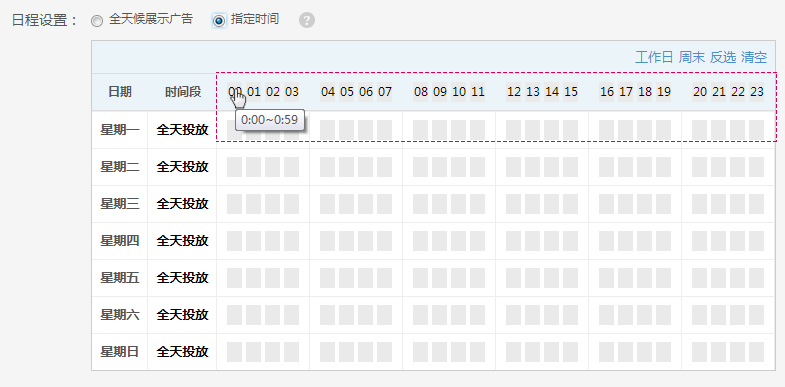Select hour column 08 header
The width and height of the screenshot is (785, 387).
[421, 92]
